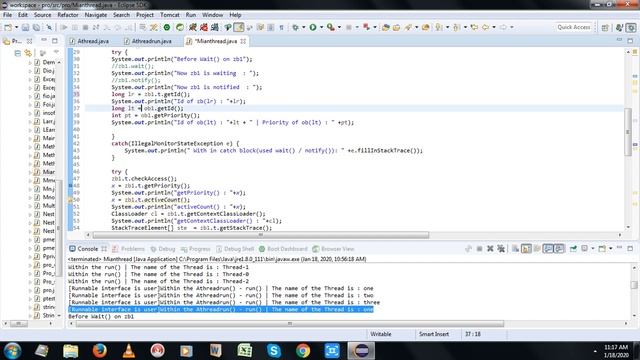
Task: Minimize the Package Explorer view
Action: (x=44, y=40)
